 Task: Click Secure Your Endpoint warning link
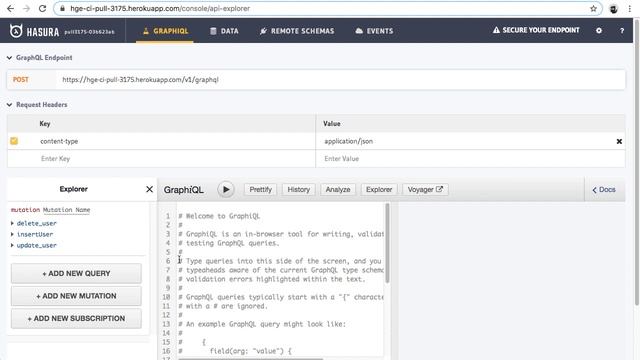point(536,30)
